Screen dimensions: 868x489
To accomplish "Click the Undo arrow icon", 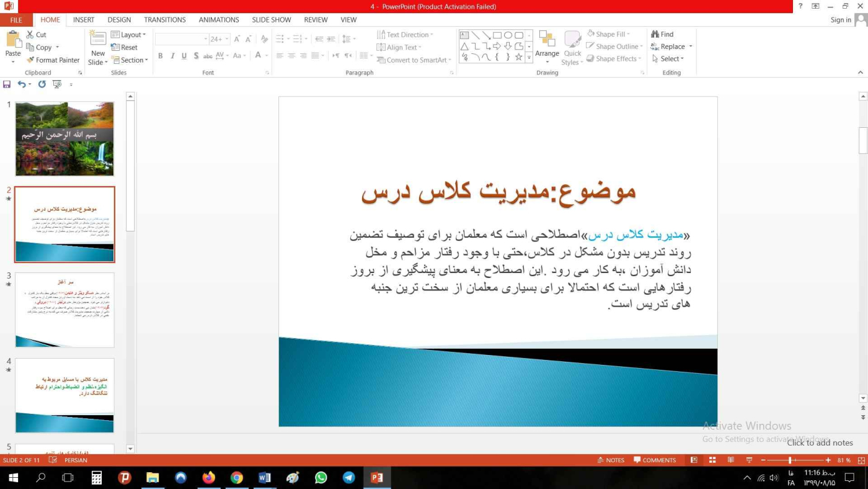I will [22, 84].
